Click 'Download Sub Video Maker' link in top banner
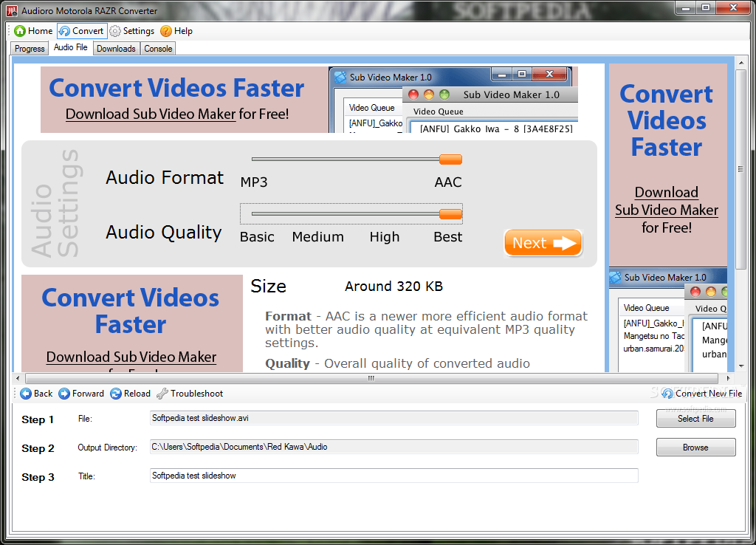Image resolution: width=756 pixels, height=545 pixels. (151, 114)
